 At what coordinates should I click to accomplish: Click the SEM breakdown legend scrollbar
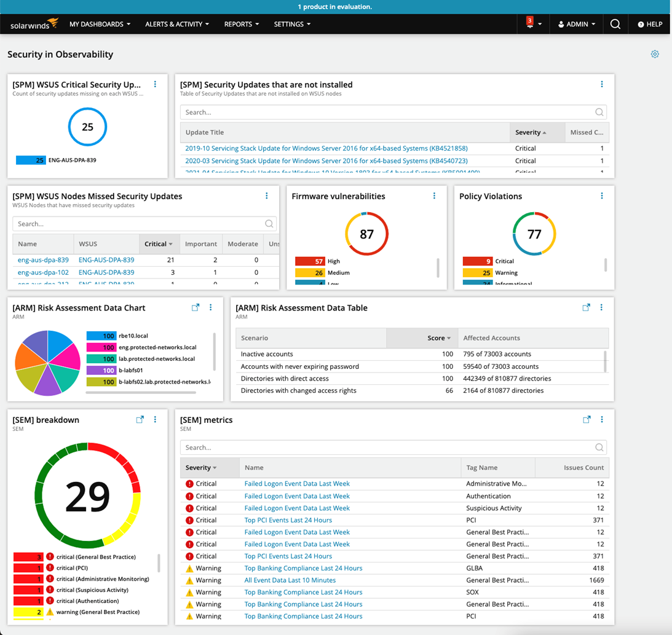[x=159, y=563]
